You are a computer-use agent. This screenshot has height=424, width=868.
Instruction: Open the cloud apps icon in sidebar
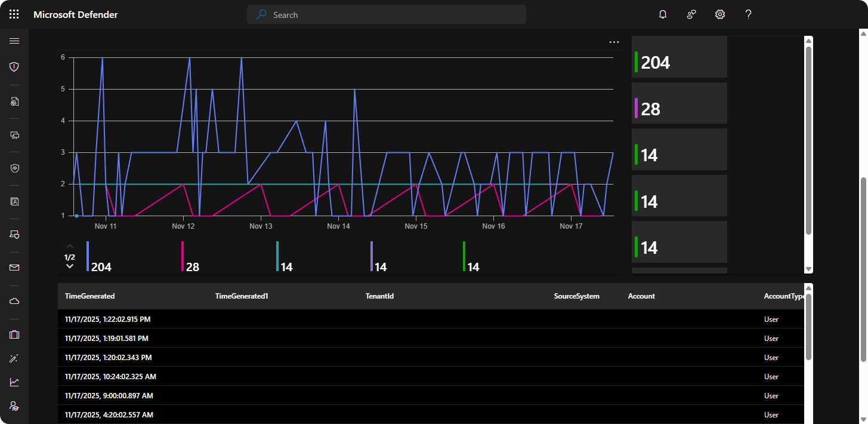pyautogui.click(x=14, y=301)
